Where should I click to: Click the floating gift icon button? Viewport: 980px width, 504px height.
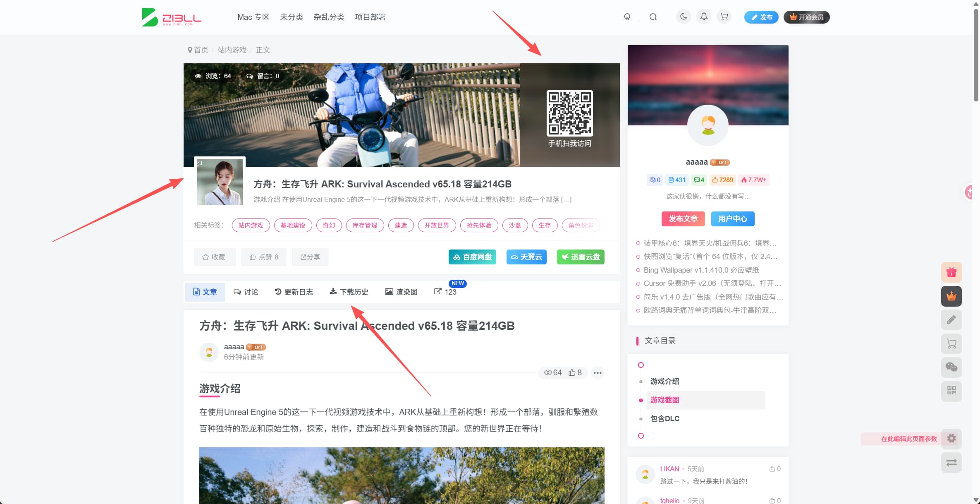point(951,272)
